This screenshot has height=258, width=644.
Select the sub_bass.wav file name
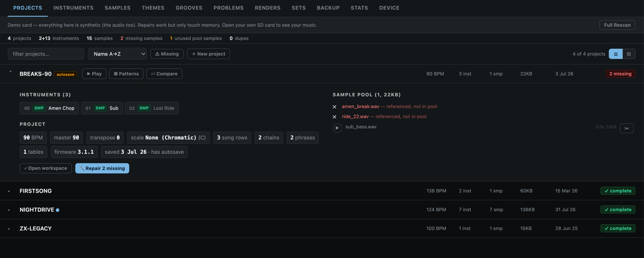[361, 127]
